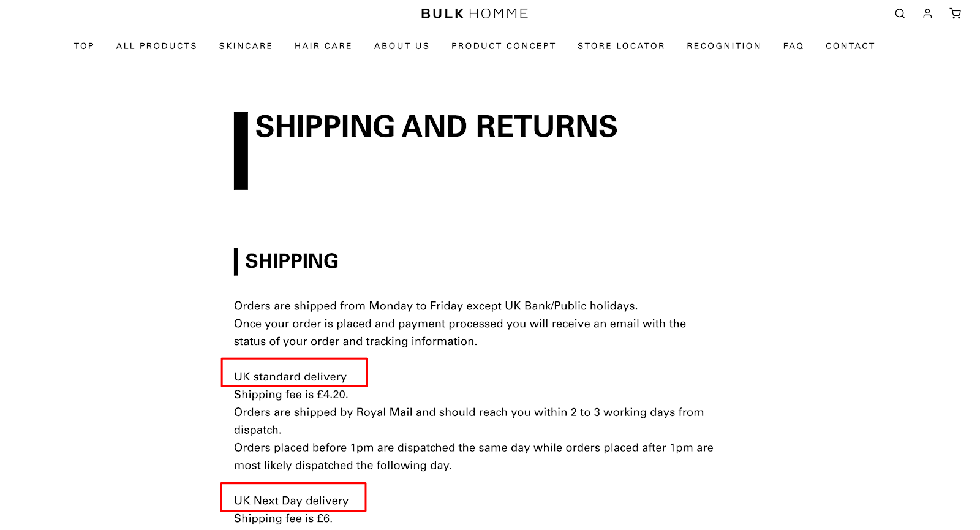Go to the FAQ page
This screenshot has width=980, height=530.
793,45
